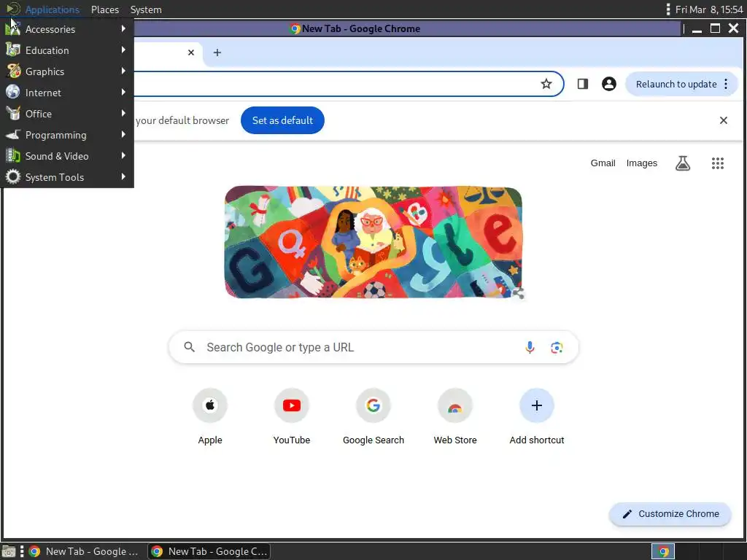
Task: Open the Education submenu
Action: [66, 50]
